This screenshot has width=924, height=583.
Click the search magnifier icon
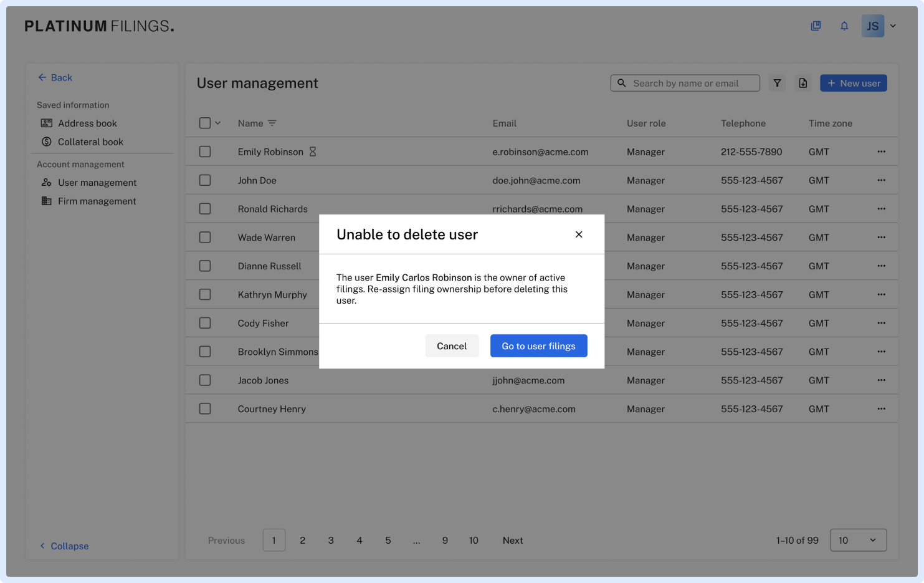tap(622, 83)
